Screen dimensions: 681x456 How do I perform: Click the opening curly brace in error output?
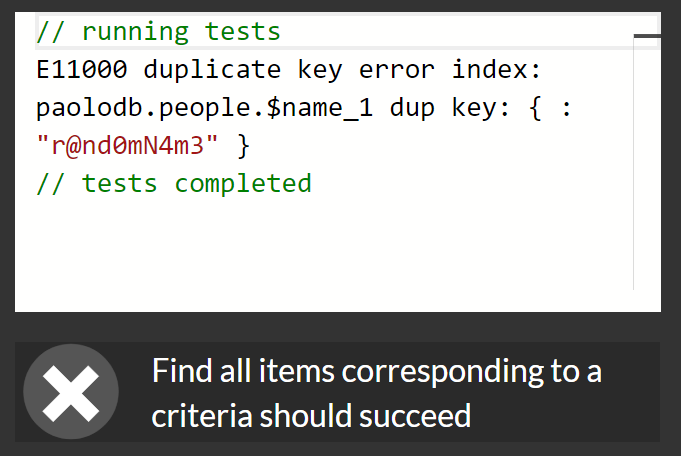(536, 108)
